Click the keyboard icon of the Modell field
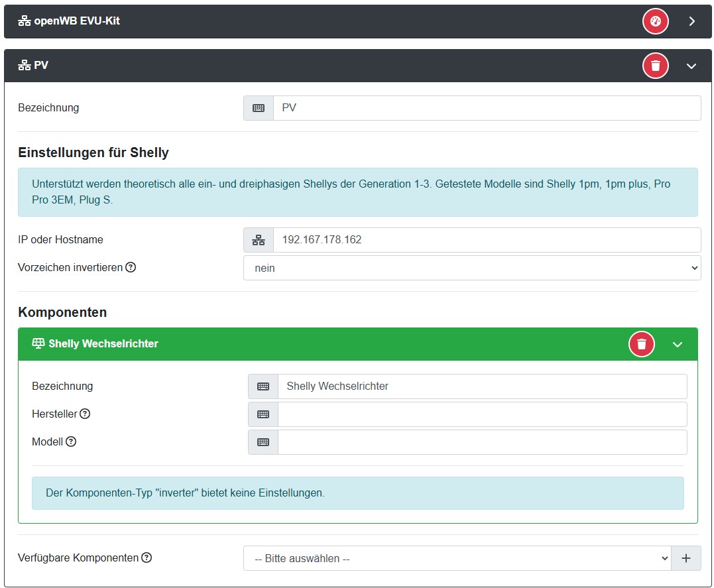This screenshot has width=714, height=588. tap(263, 442)
